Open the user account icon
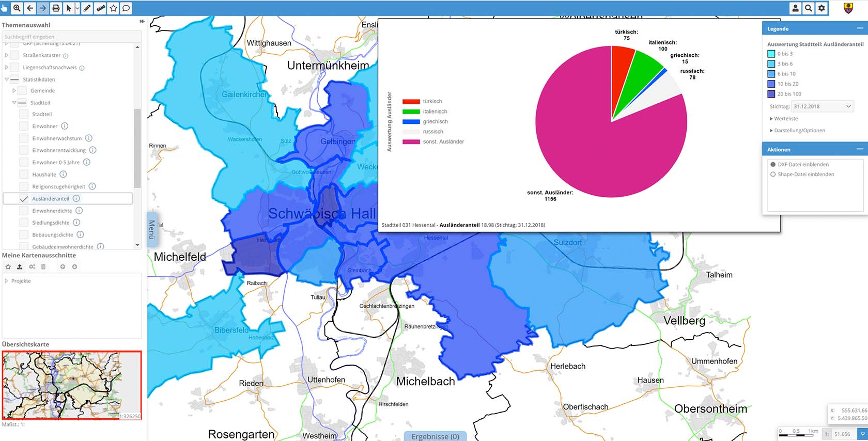 [x=796, y=8]
